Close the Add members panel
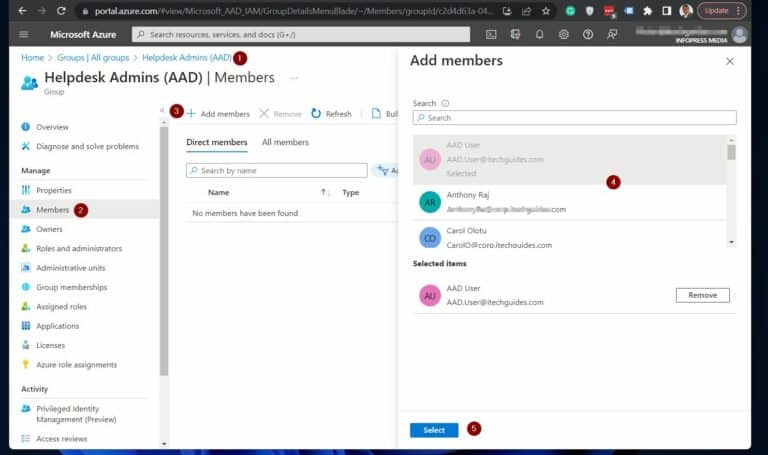 730,61
